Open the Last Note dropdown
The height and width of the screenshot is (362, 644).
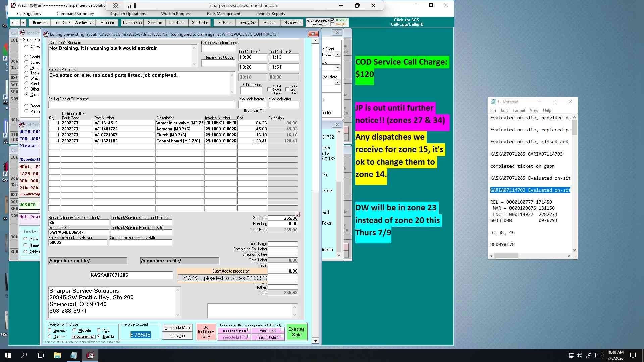(x=337, y=82)
